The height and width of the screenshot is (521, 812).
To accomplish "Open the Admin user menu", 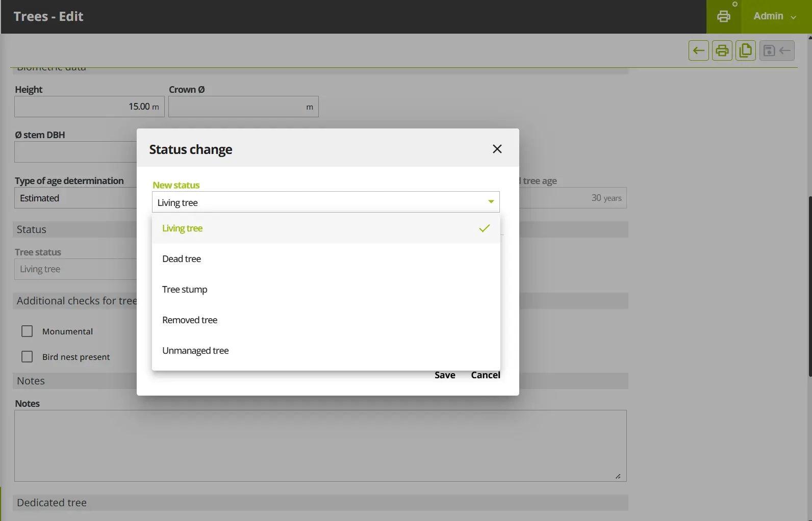I will coord(775,16).
